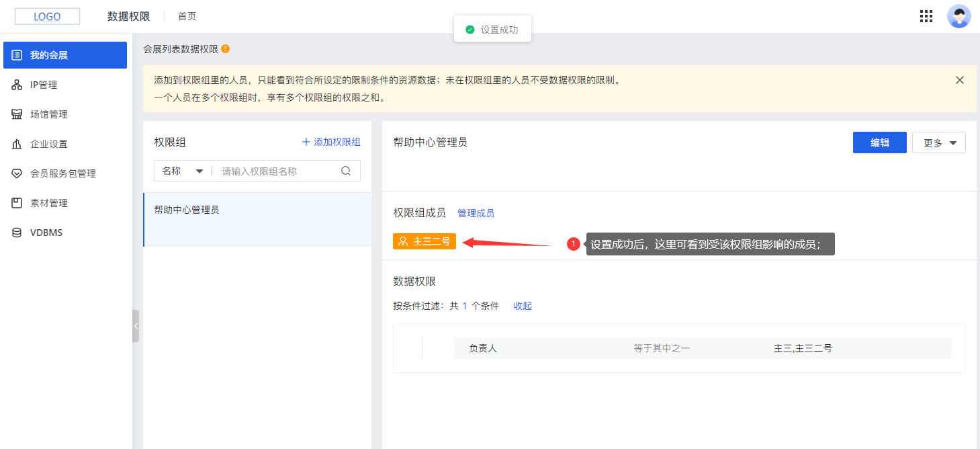Click 添加权限组 to add a group
980x449 pixels.
(330, 142)
